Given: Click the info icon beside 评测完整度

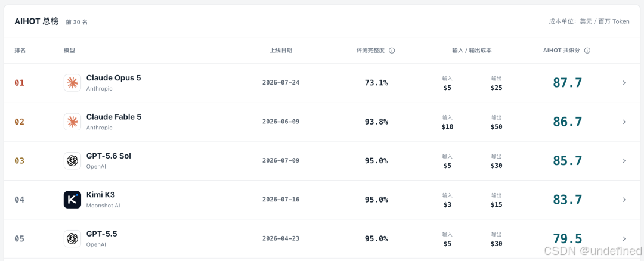Looking at the screenshot, I should (392, 51).
